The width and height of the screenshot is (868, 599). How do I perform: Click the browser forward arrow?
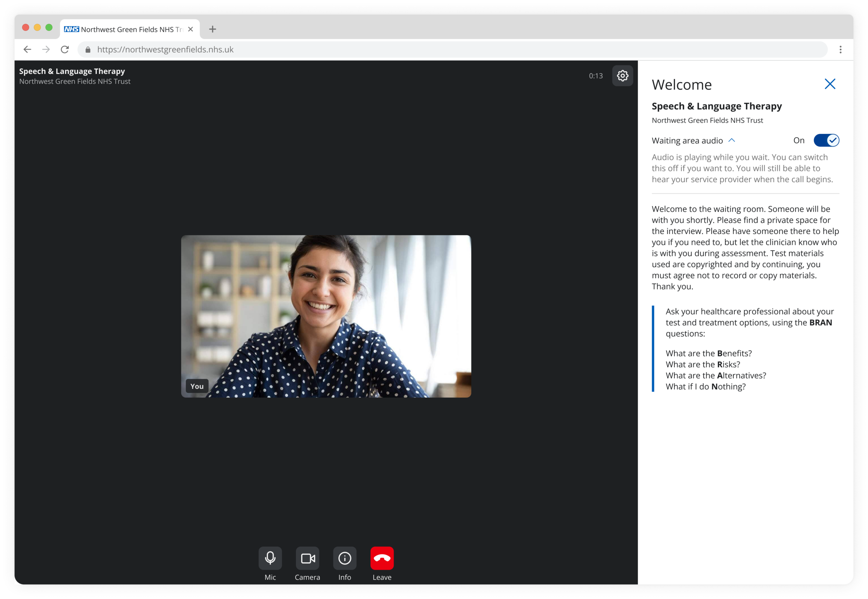[x=46, y=49]
